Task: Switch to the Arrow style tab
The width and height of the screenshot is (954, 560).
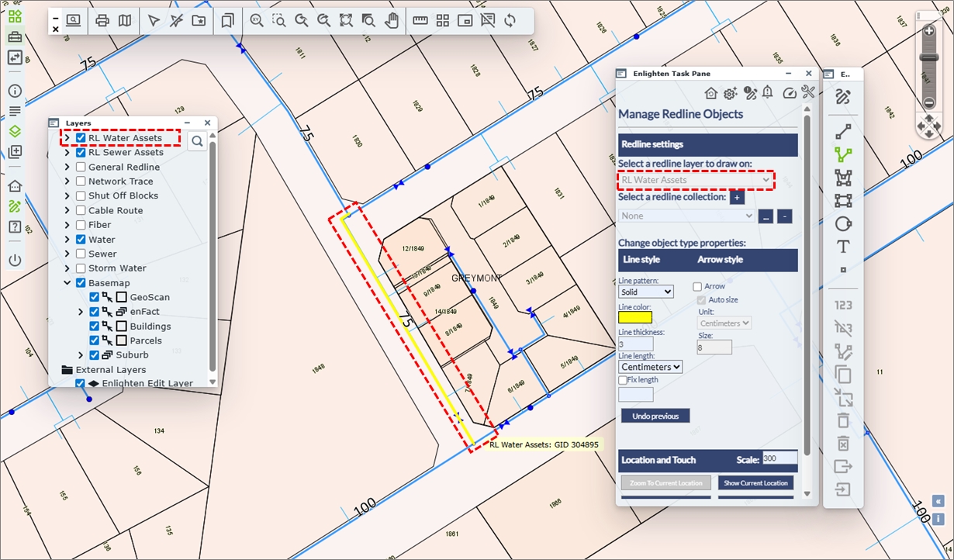Action: pyautogui.click(x=720, y=260)
